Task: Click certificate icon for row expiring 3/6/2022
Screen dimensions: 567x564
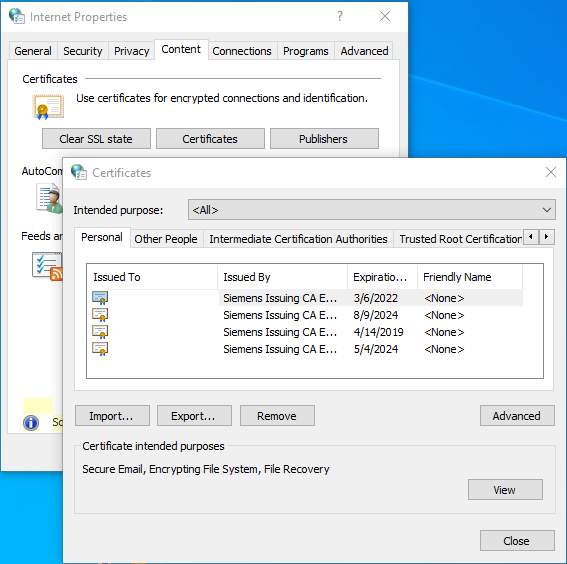Action: pos(100,298)
